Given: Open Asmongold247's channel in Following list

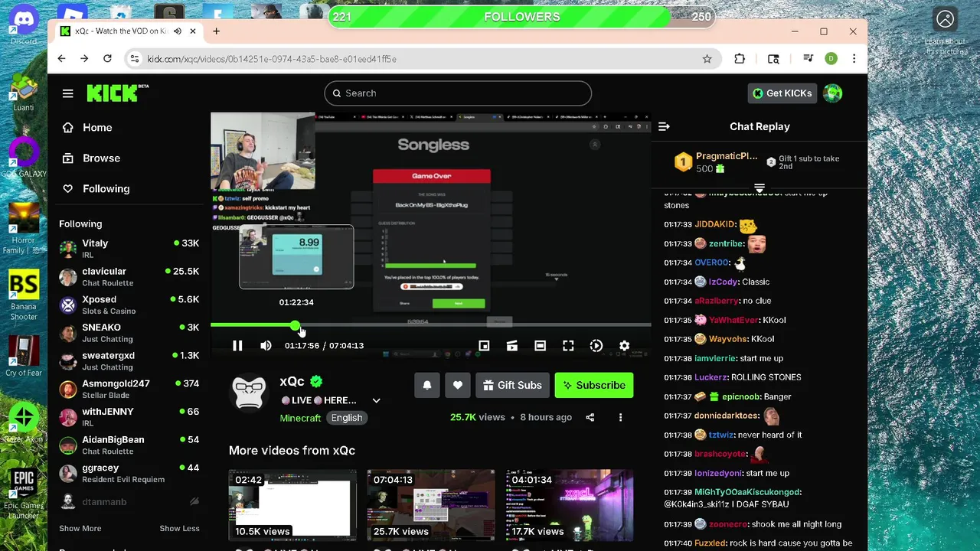Looking at the screenshot, I should click(x=129, y=389).
